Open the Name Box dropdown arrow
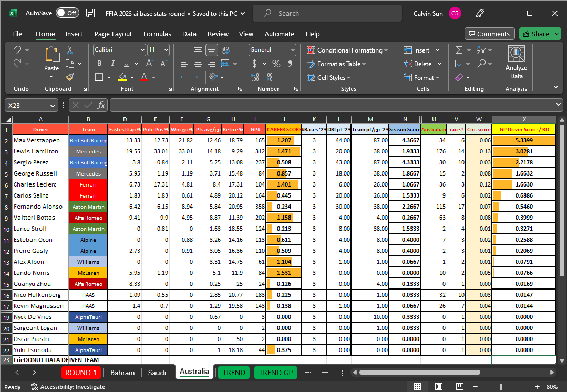Screen dimensions: 567x392 [53, 106]
